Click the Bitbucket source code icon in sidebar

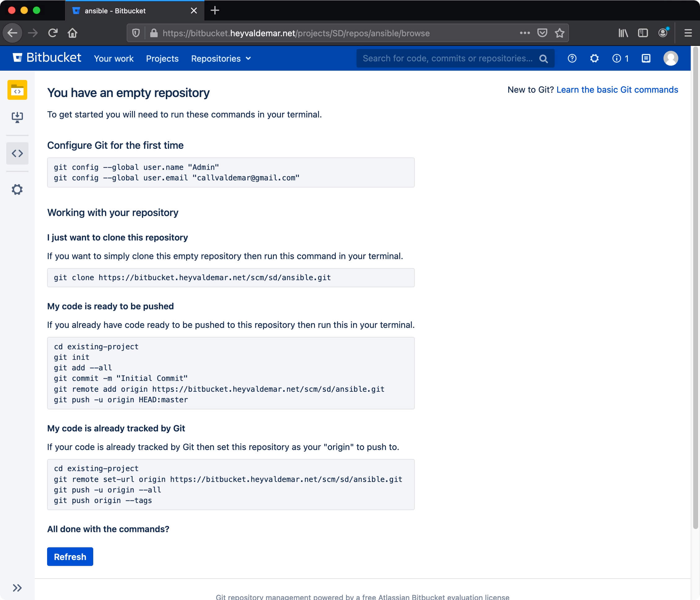[x=17, y=154]
